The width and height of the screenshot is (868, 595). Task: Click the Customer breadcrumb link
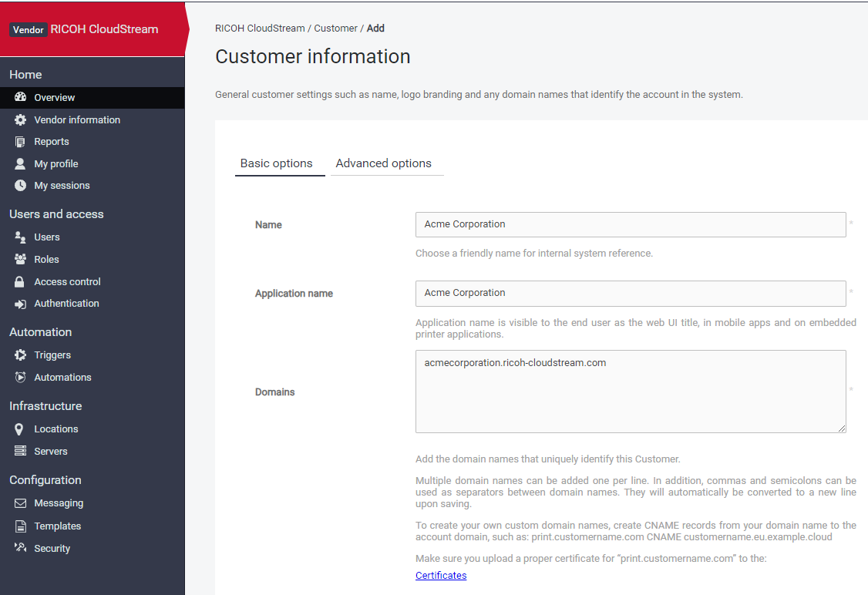335,29
